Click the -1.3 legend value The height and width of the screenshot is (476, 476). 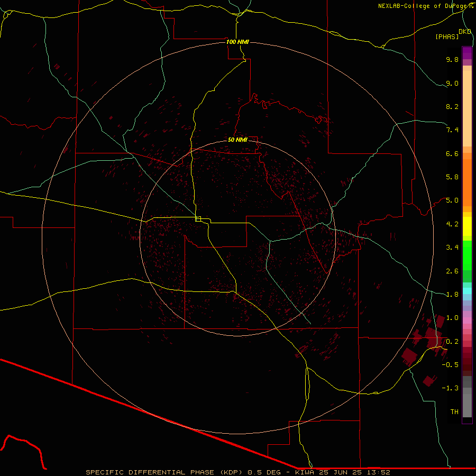click(x=450, y=388)
